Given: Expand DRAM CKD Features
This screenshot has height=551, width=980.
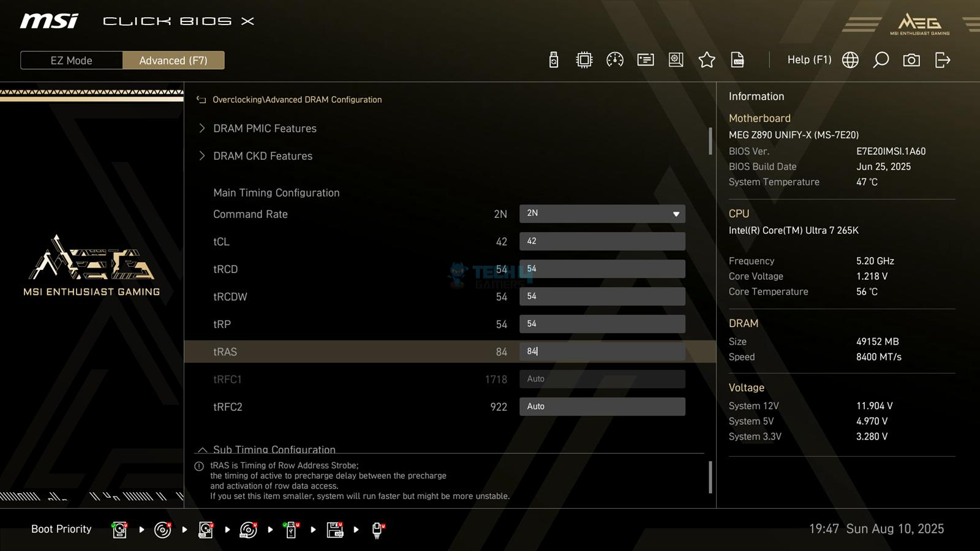Looking at the screenshot, I should coord(263,156).
